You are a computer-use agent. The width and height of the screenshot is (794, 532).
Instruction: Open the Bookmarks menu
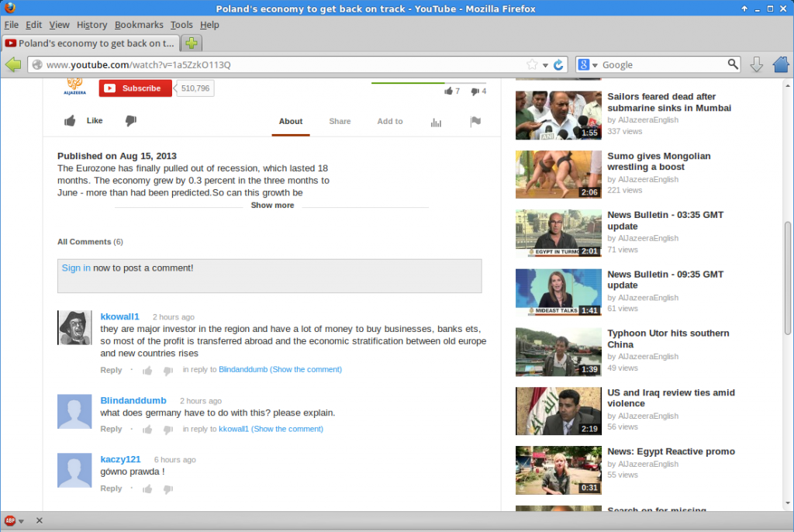coord(139,25)
